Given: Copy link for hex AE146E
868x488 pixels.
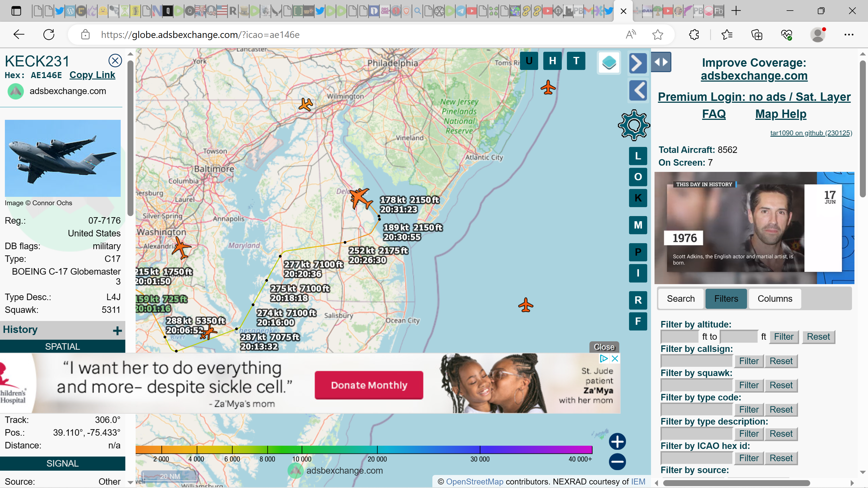Looking at the screenshot, I should 92,75.
